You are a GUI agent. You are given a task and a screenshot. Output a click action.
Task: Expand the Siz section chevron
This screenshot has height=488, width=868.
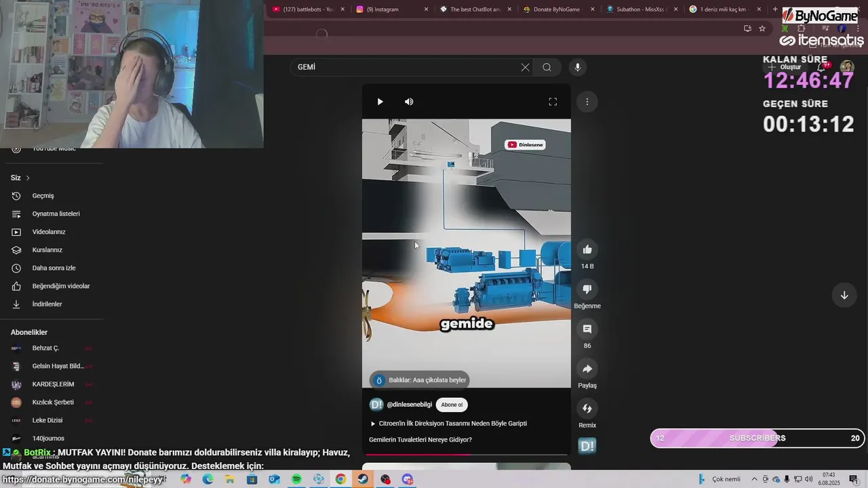pos(28,178)
